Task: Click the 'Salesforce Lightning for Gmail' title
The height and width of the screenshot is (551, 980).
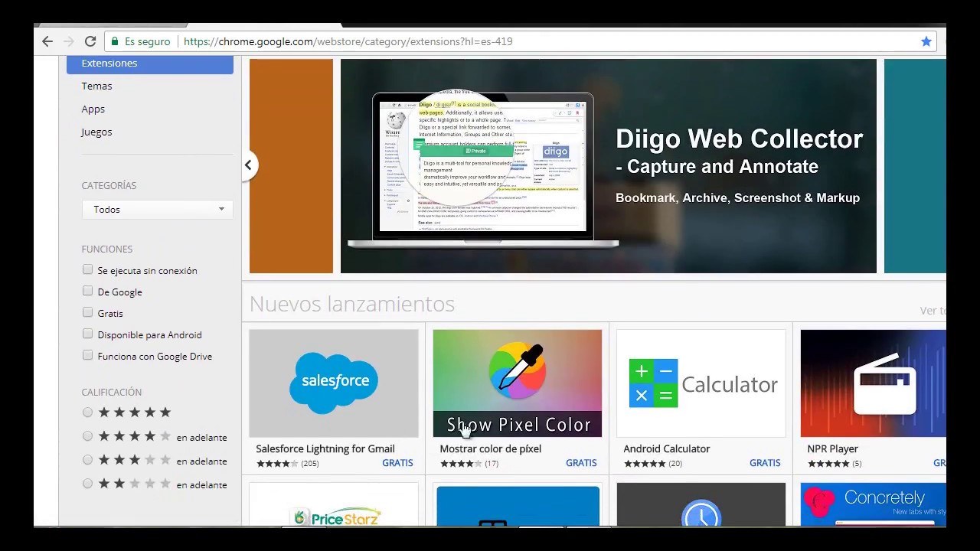Action: [x=325, y=448]
